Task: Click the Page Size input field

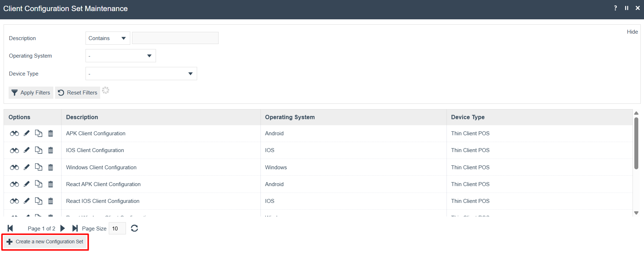Action: pos(117,228)
